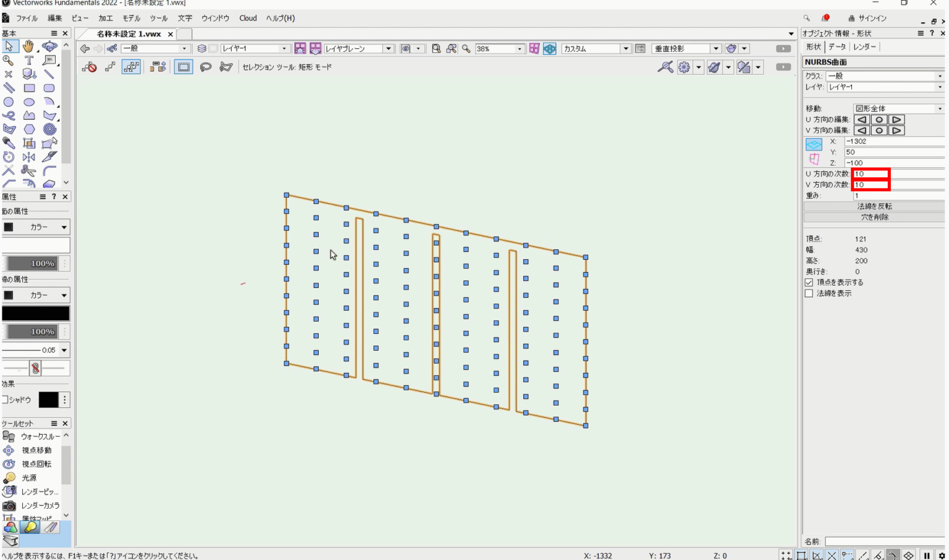Switch to the データ tab
Viewport: 949px width, 560px height.
pos(837,46)
